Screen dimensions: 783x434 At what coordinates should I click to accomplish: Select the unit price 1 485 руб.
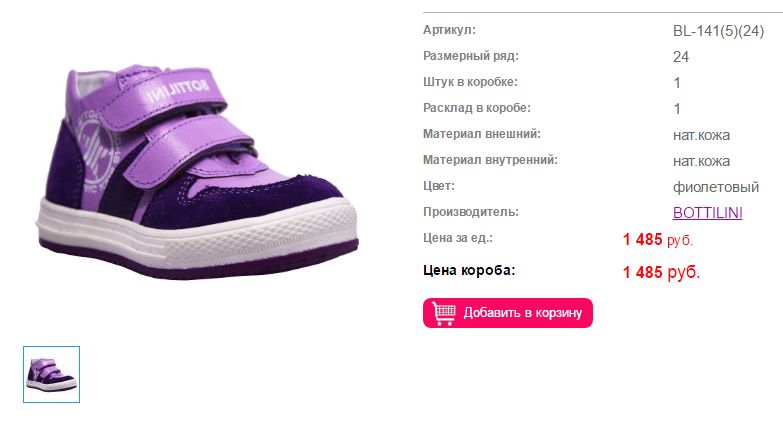point(658,240)
